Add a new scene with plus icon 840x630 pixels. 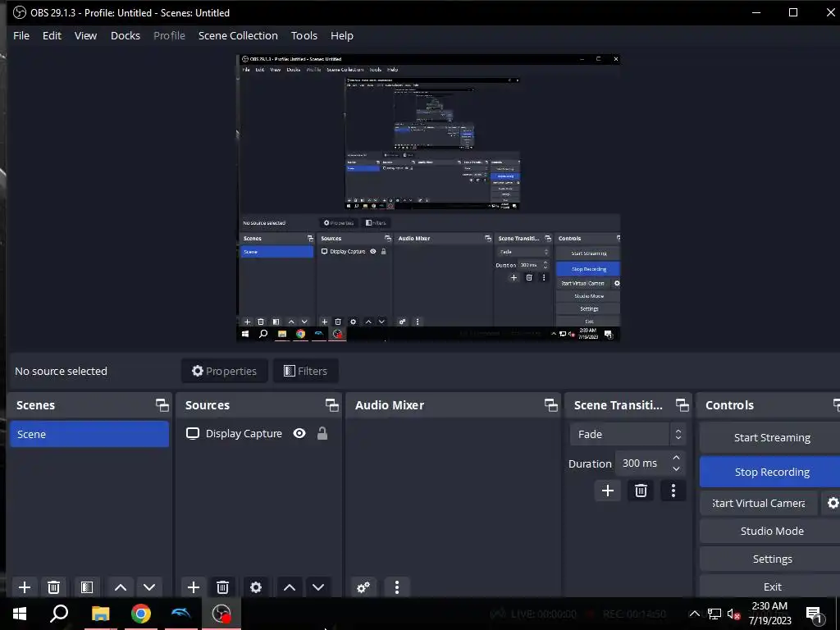tap(24, 587)
